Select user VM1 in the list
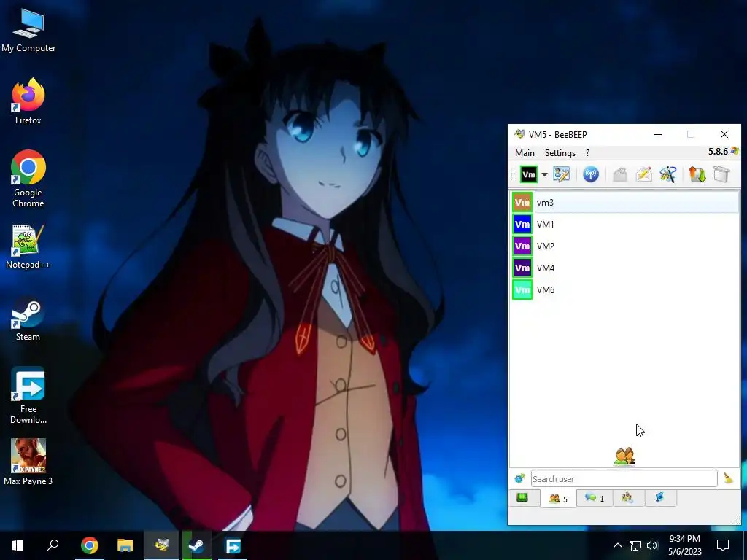The width and height of the screenshot is (747, 560). 625,225
